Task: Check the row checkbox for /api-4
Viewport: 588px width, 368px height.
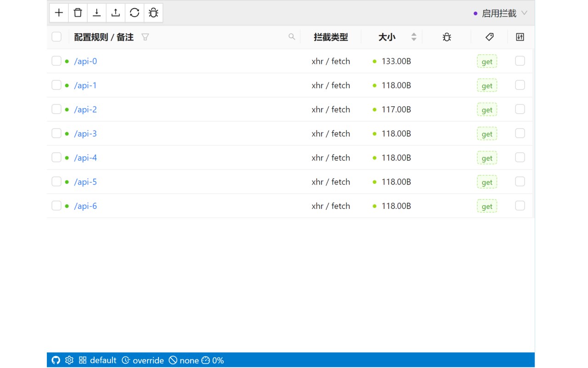Action: (x=57, y=157)
